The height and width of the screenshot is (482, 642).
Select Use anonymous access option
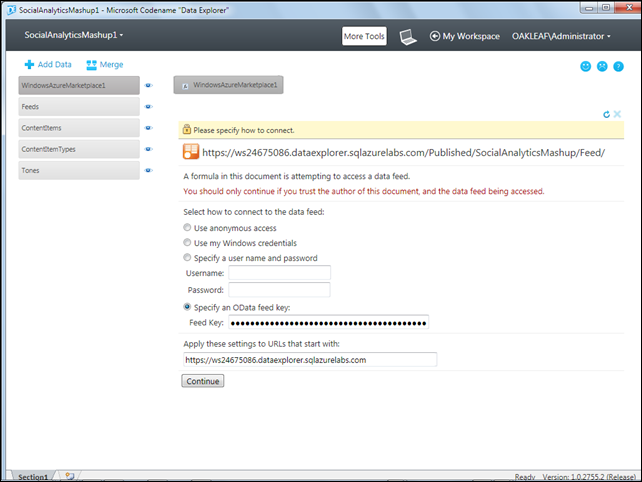187,227
